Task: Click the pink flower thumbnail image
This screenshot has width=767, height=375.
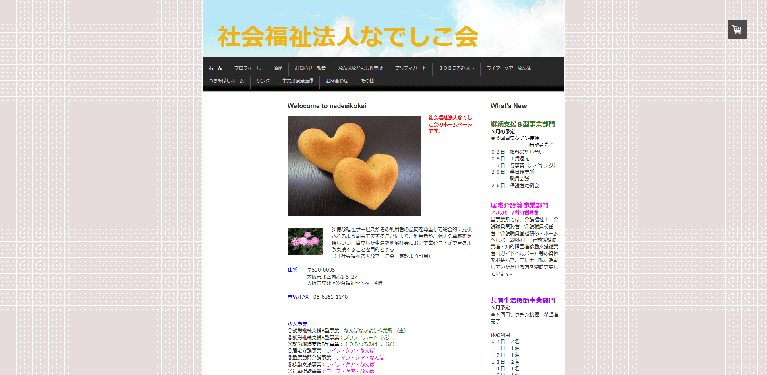Action: [305, 241]
